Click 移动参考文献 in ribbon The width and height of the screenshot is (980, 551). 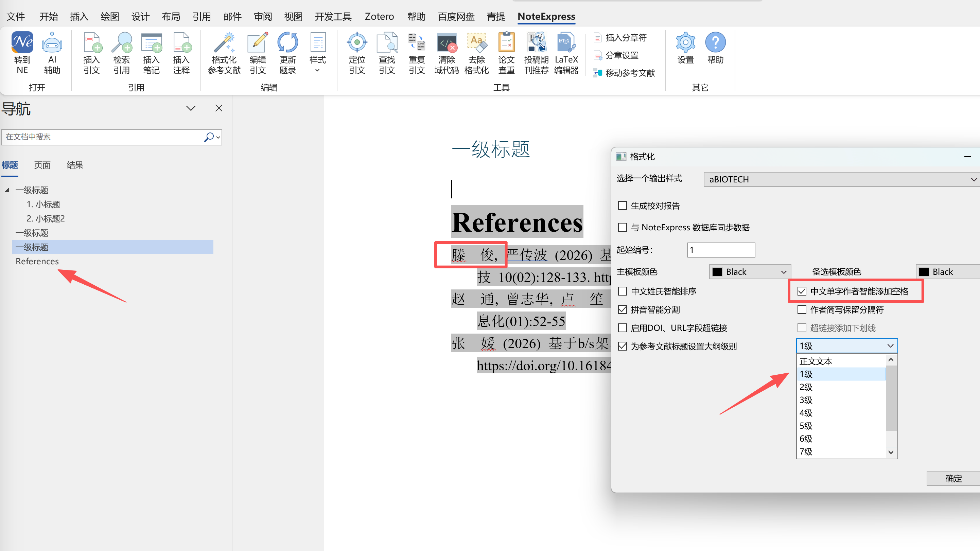pyautogui.click(x=624, y=73)
